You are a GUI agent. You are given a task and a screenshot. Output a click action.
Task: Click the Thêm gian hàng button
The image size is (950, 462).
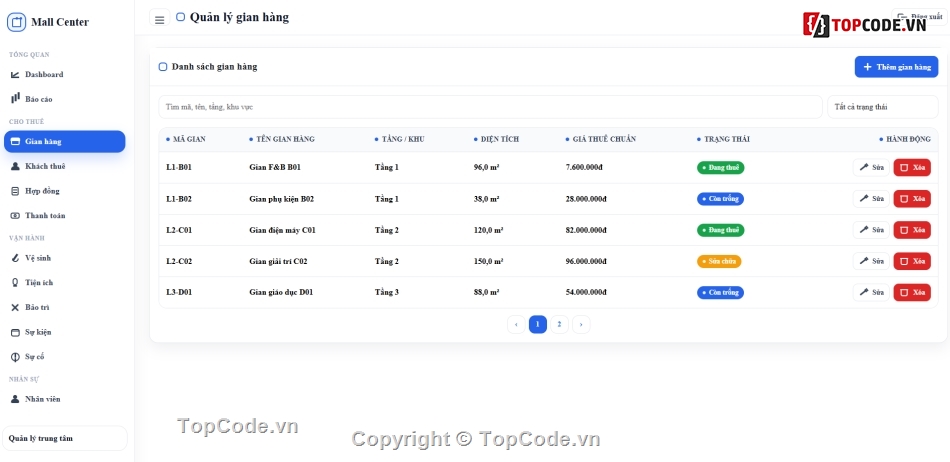pos(896,67)
